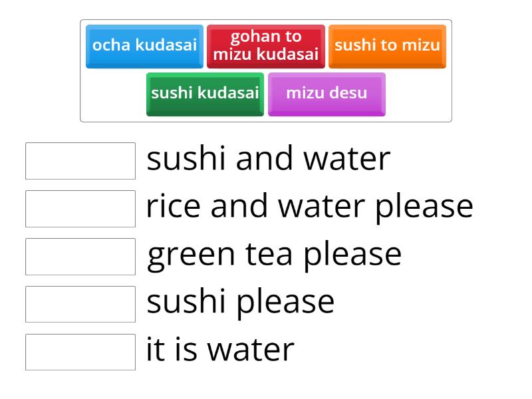Select the red 'gohan to mizu kudasai' tile
Screen dimensions: 532x399
[266, 46]
